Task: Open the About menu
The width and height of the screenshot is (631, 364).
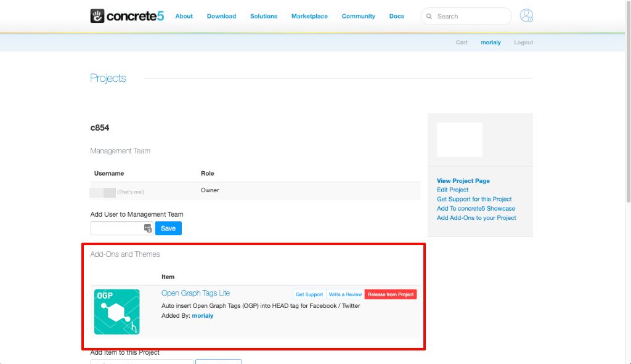Action: pyautogui.click(x=184, y=16)
